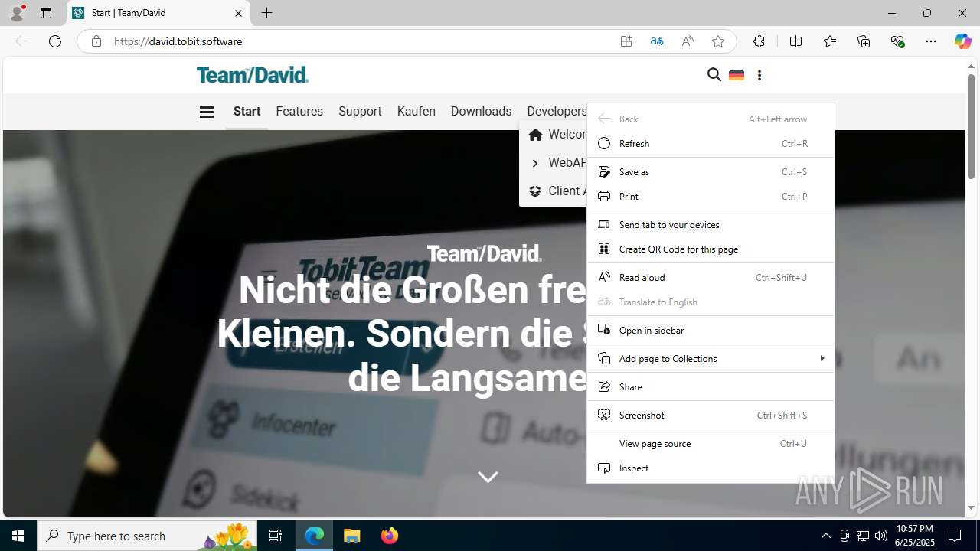The width and height of the screenshot is (980, 551).
Task: Click the Microsoft Edge taskbar icon
Action: pyautogui.click(x=315, y=536)
